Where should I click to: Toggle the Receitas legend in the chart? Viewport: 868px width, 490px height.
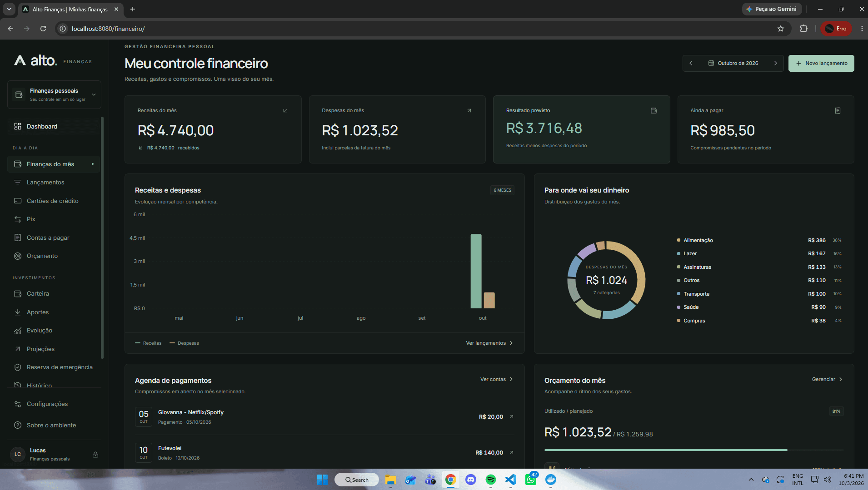point(148,343)
